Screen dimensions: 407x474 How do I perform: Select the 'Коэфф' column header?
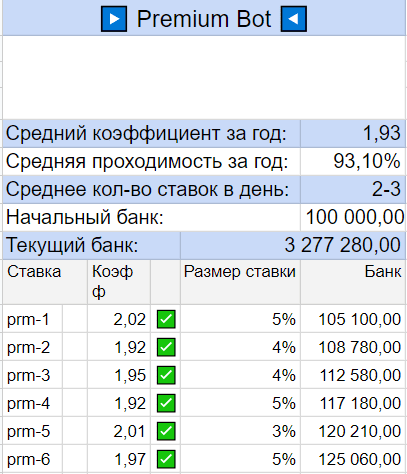pos(119,282)
